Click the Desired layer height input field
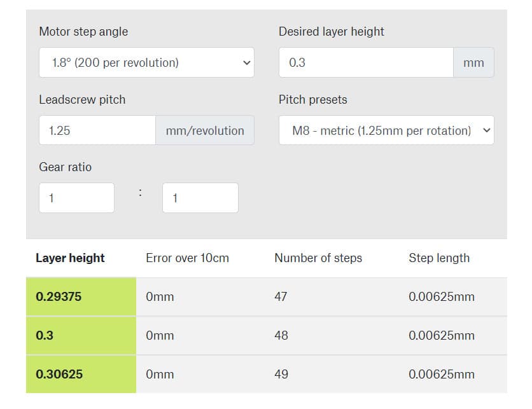The height and width of the screenshot is (409, 532). tap(366, 62)
